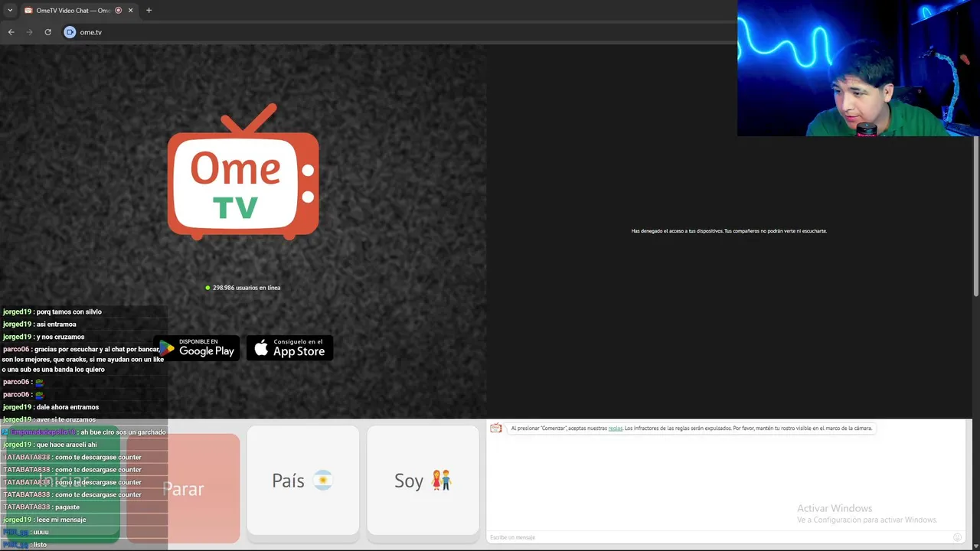Close the OmeTV Video Chat tab

click(130, 11)
